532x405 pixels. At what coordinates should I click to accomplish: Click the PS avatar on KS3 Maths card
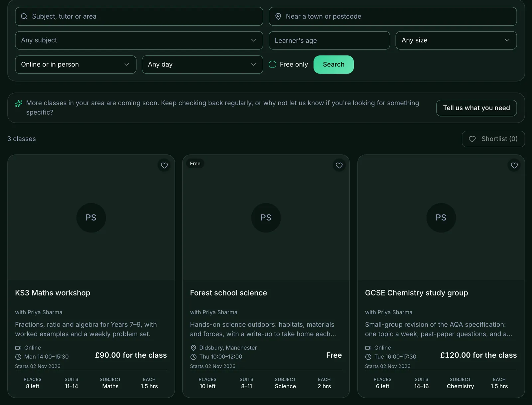coord(91,218)
